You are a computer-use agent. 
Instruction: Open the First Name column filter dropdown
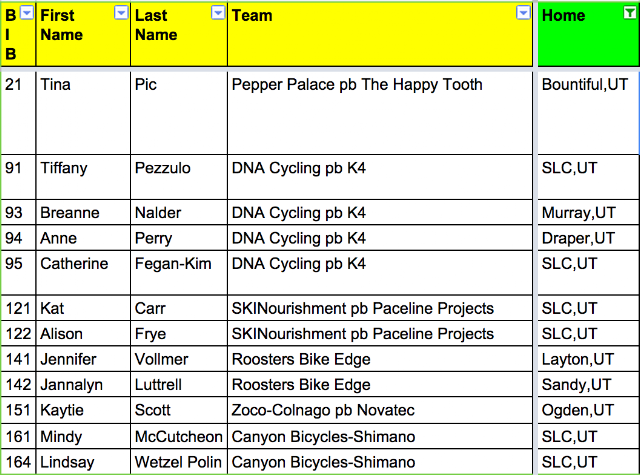121,13
